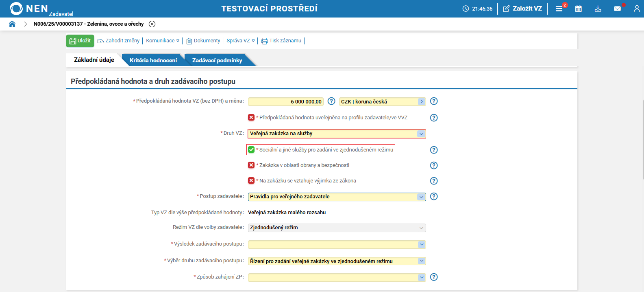Open the user profile icon
The width and height of the screenshot is (644, 292).
(637, 9)
